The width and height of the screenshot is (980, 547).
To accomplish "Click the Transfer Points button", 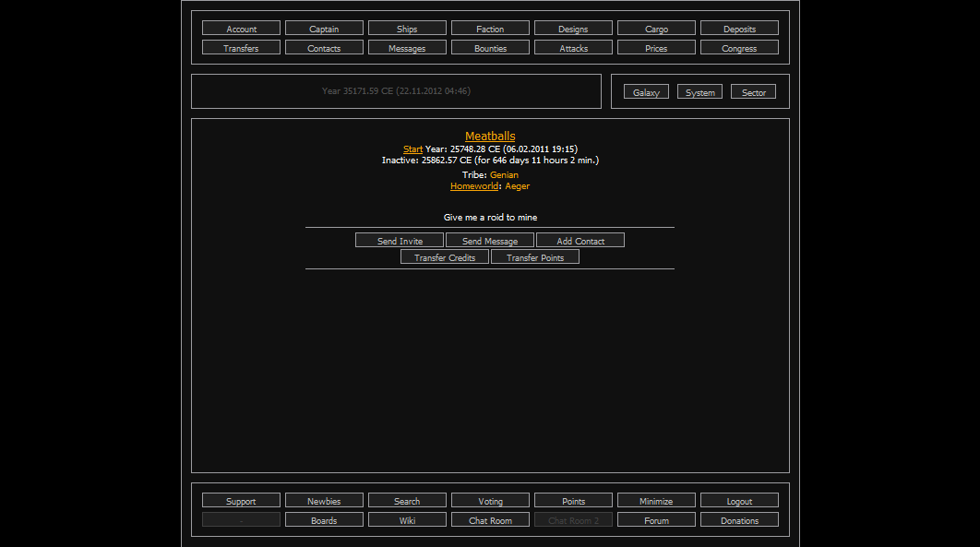I will 535,257.
